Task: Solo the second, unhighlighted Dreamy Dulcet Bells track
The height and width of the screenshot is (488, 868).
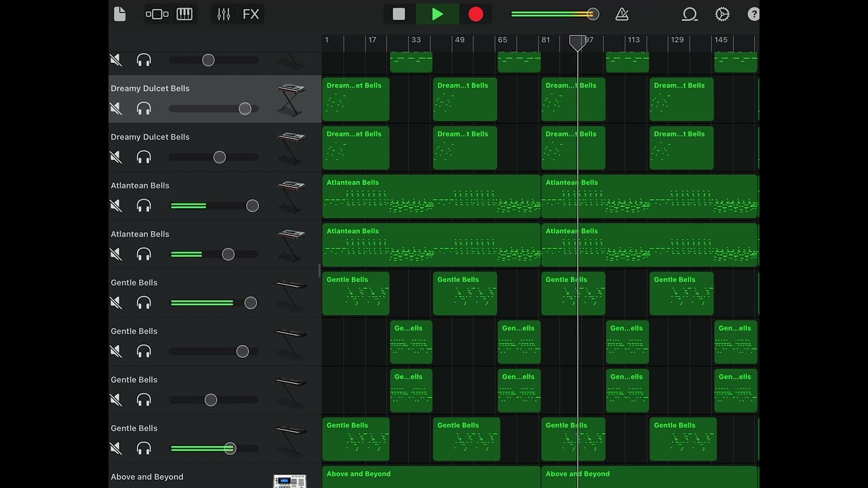Action: (x=144, y=157)
